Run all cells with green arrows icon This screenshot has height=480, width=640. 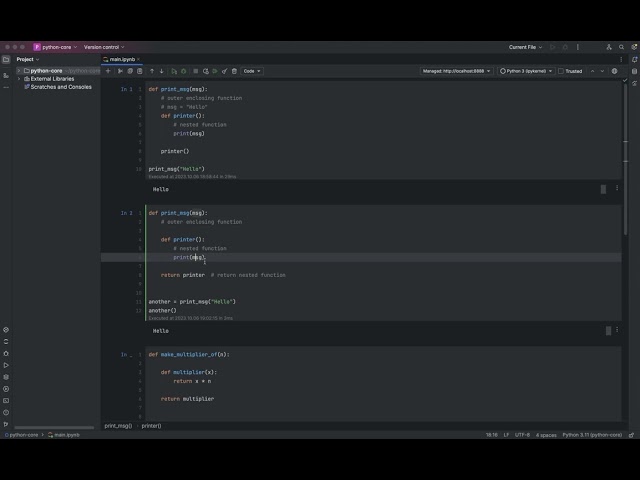215,71
